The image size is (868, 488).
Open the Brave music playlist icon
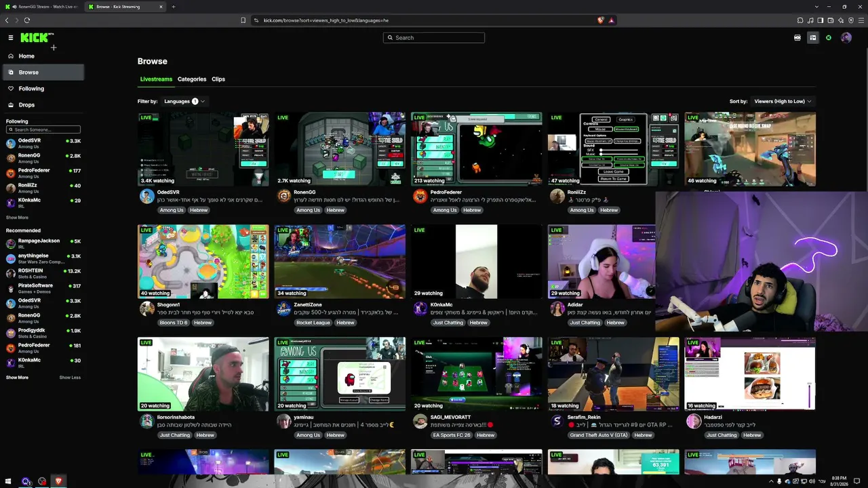(810, 20)
